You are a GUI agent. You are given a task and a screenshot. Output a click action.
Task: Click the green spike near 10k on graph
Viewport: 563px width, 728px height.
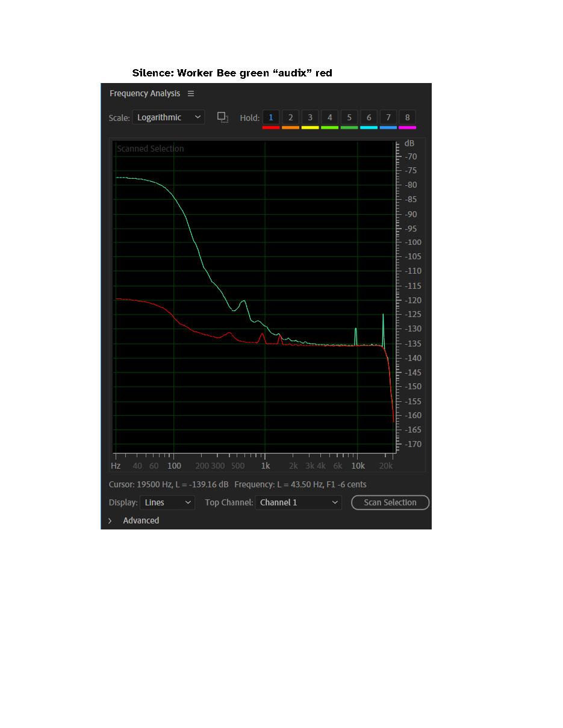pyautogui.click(x=356, y=336)
